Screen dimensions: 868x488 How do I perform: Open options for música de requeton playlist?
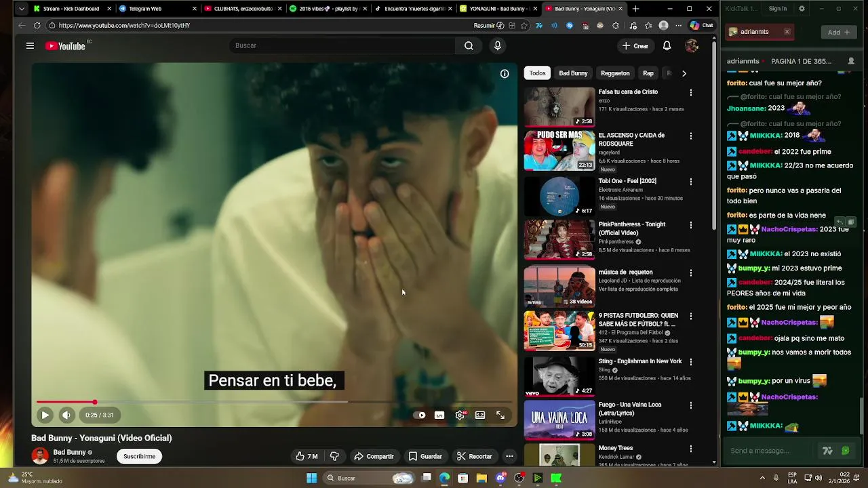click(x=691, y=272)
